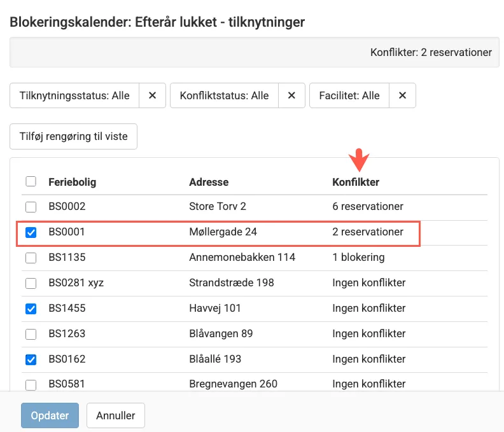The image size is (504, 432).
Task: Check the BS0281 xyz row checkbox
Action: pos(31,283)
